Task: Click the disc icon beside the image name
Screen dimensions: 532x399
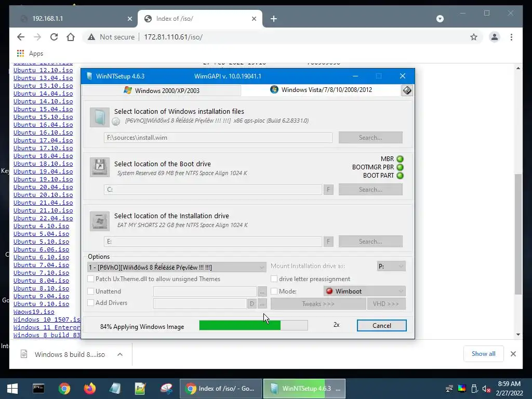Action: click(116, 122)
